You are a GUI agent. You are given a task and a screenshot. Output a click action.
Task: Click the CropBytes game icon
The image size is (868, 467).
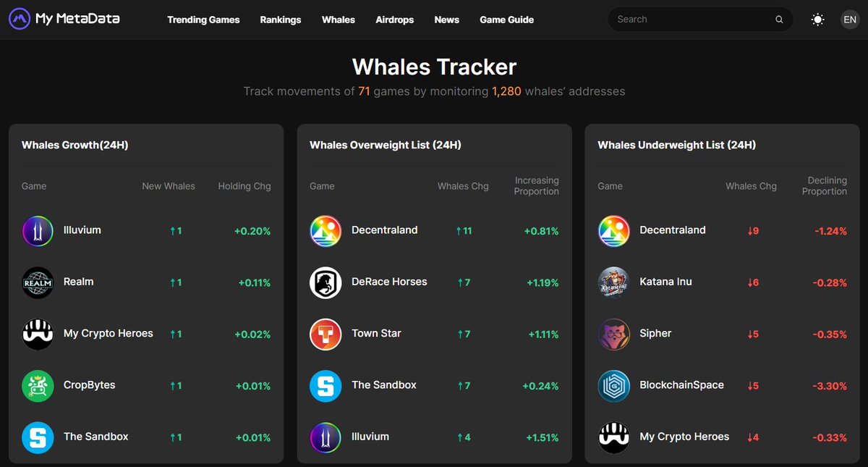pos(38,386)
